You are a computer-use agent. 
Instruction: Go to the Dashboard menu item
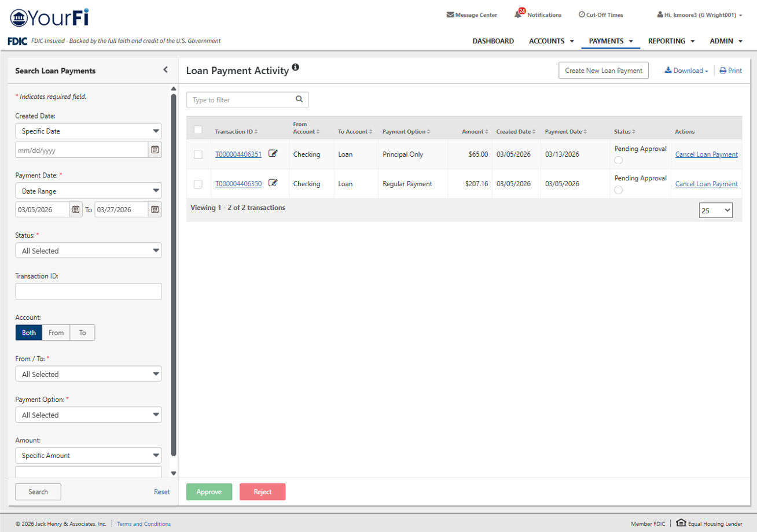coord(493,41)
